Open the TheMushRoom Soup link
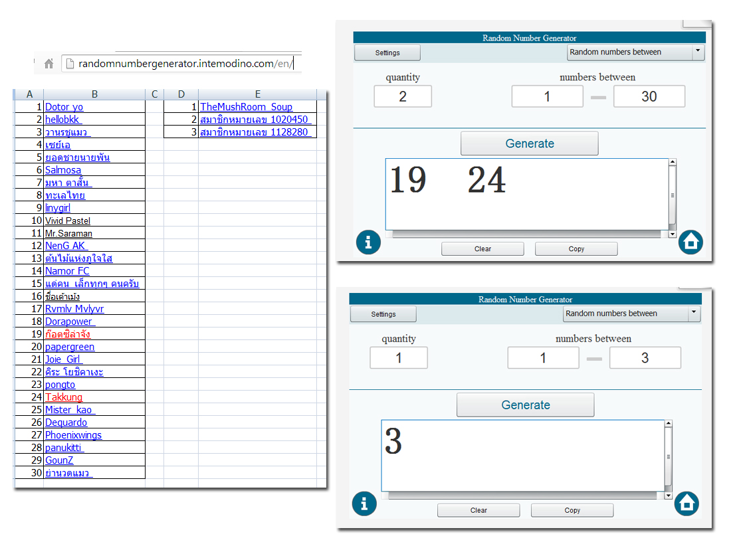Viewport: 737px width, 560px height. pos(247,107)
